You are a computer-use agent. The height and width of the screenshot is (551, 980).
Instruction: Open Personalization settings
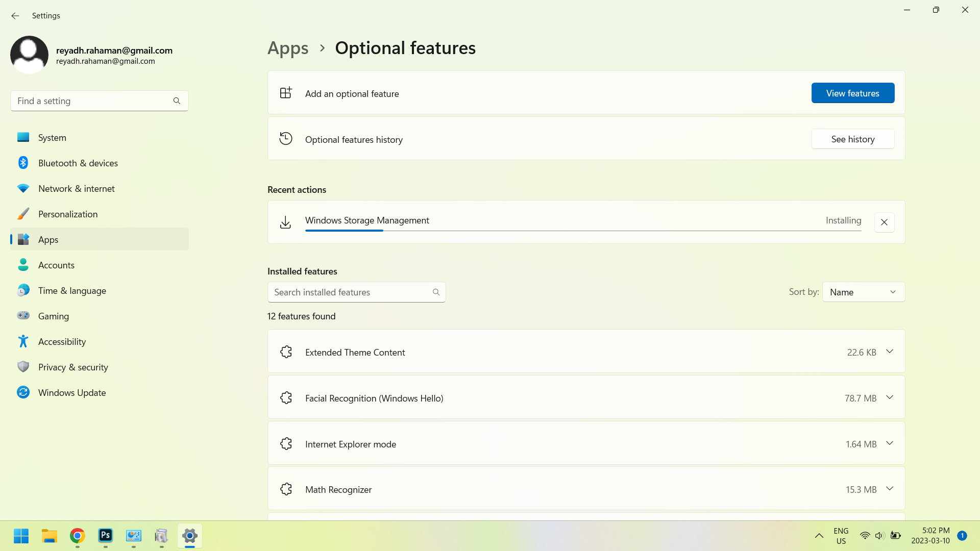click(68, 213)
